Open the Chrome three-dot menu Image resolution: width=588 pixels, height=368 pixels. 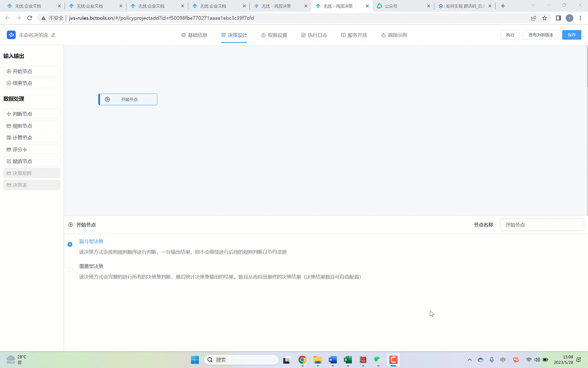tap(581, 18)
